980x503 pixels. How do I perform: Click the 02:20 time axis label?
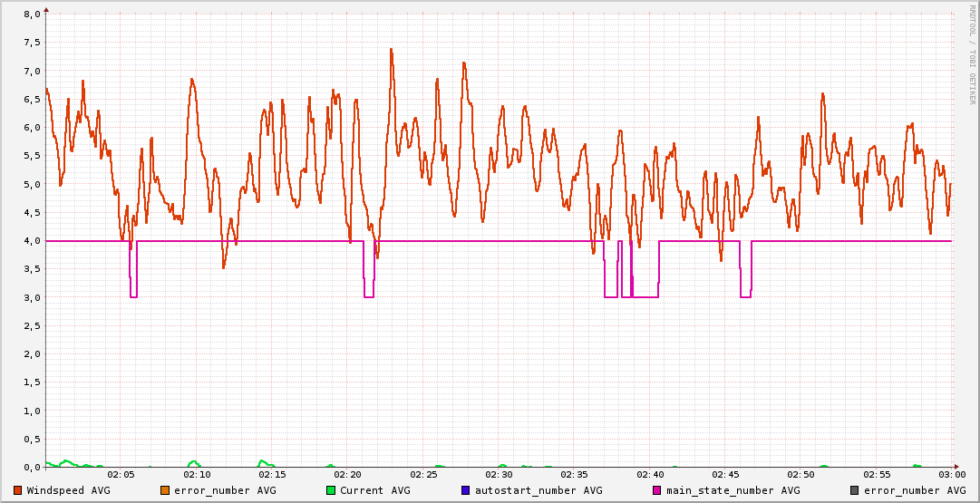click(x=348, y=474)
